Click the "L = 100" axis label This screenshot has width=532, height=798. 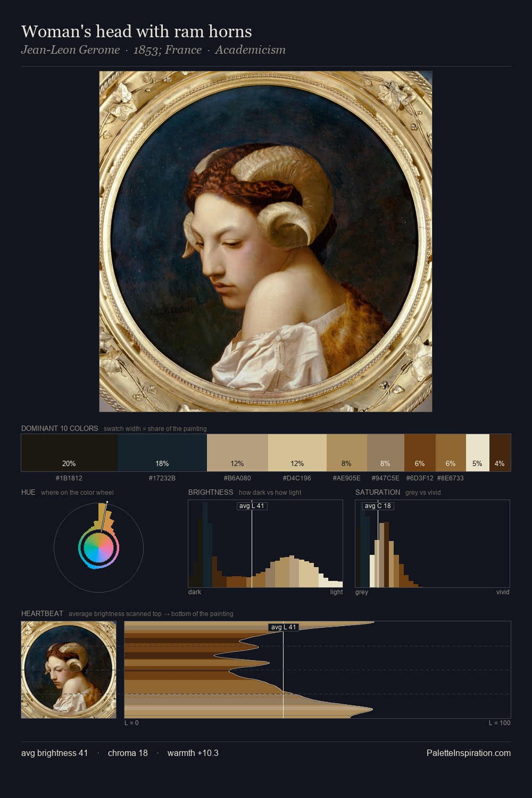tap(500, 723)
